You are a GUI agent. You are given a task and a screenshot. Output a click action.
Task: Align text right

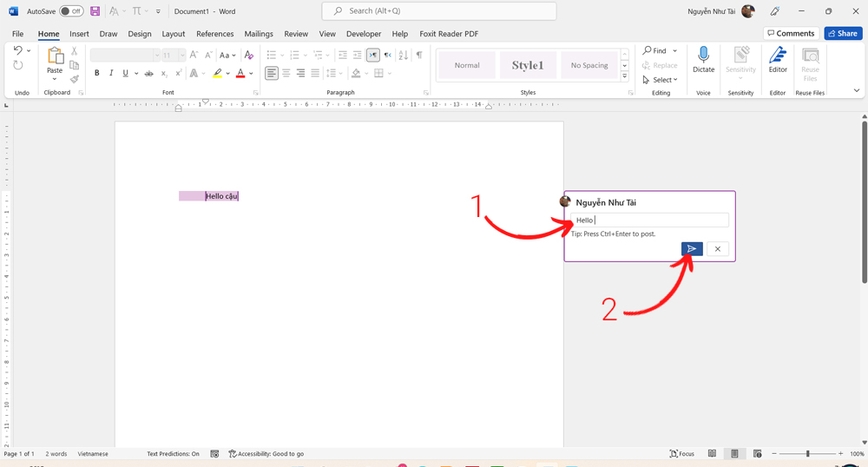[x=300, y=73]
